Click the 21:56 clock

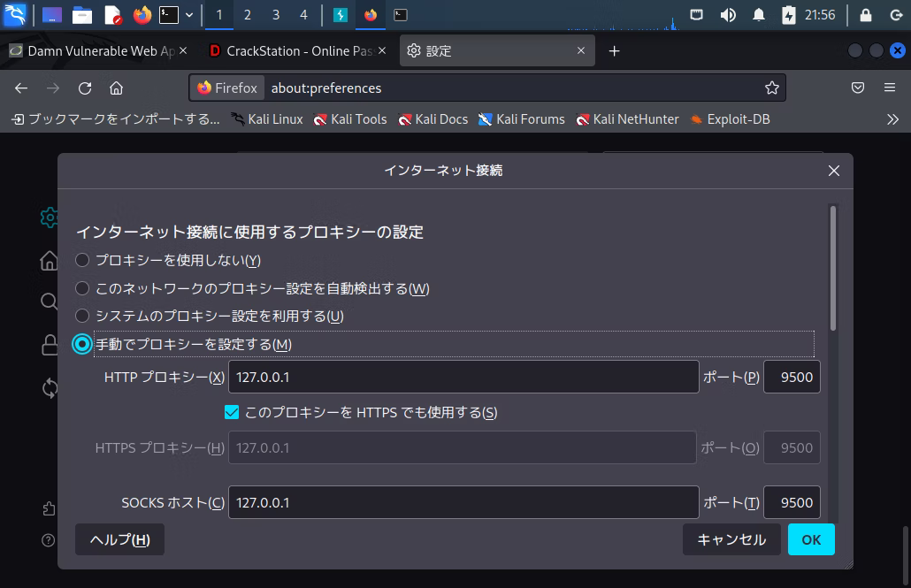coord(820,14)
